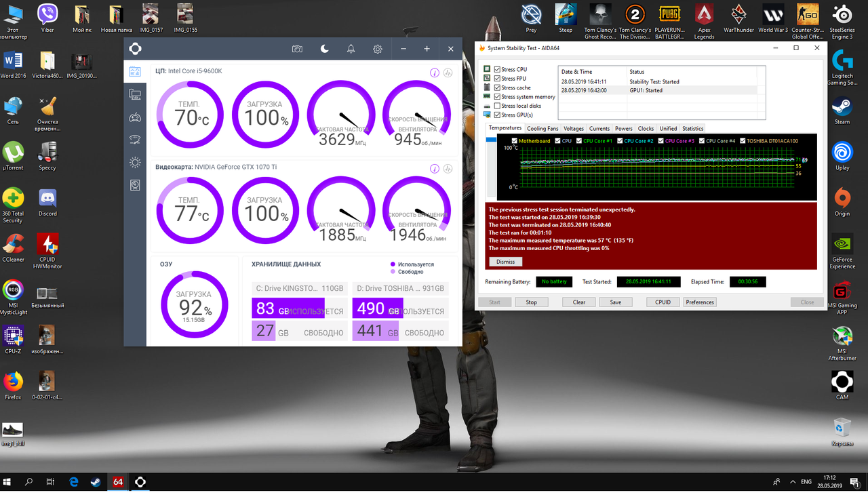Click the info icon for Intel Core i5-9600K
Viewport: 868px width, 501px height.
pyautogui.click(x=435, y=73)
